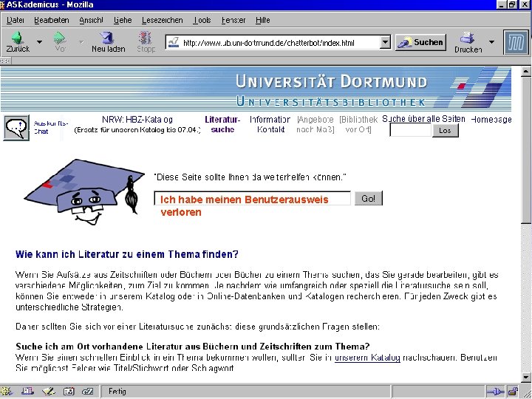
Task: Click the Auskunfts-Chat speech bubble icon
Action: [x=16, y=128]
